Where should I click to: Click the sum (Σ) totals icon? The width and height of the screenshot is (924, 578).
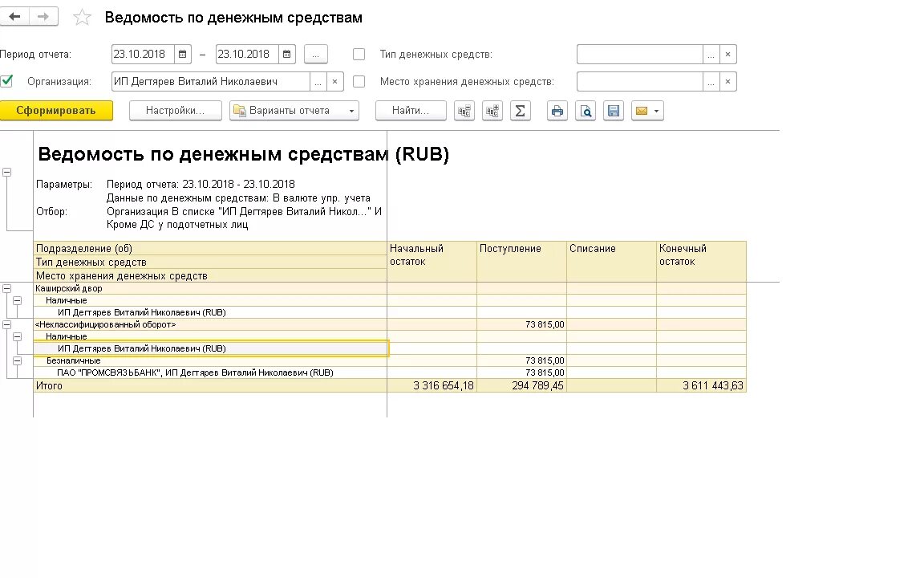pos(520,110)
